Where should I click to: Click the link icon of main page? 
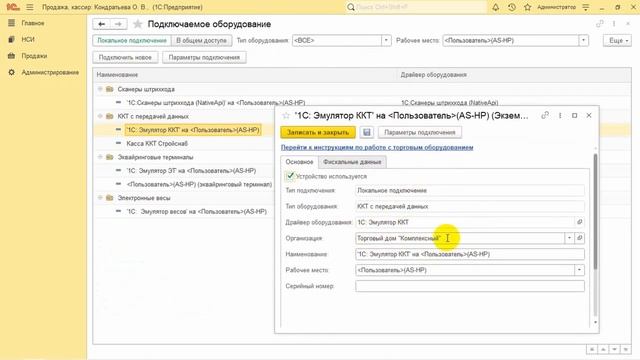(x=600, y=24)
